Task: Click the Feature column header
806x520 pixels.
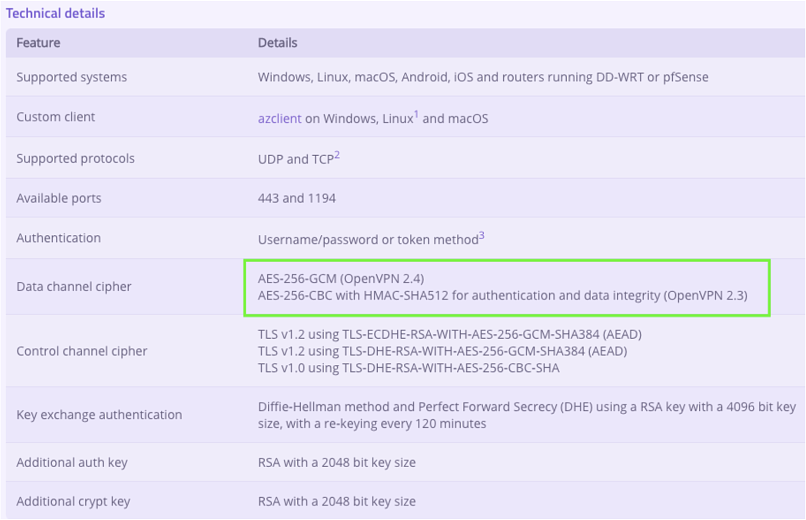Action: tap(38, 43)
